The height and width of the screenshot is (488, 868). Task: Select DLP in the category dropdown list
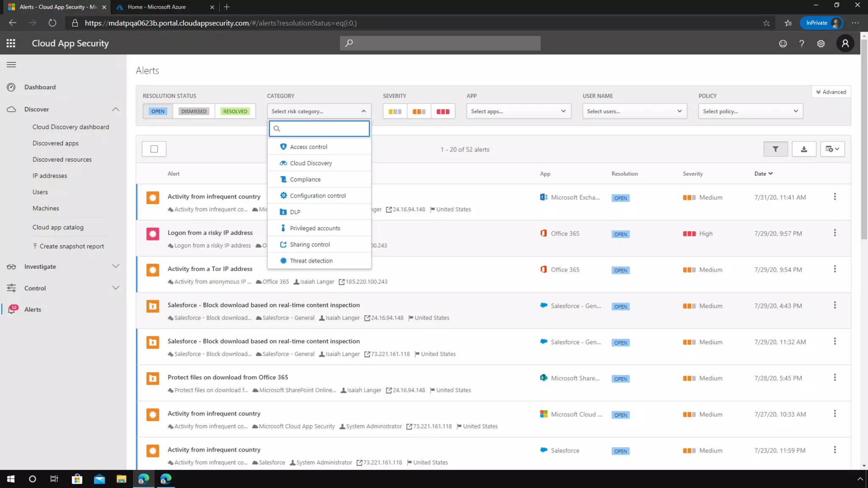pos(295,212)
